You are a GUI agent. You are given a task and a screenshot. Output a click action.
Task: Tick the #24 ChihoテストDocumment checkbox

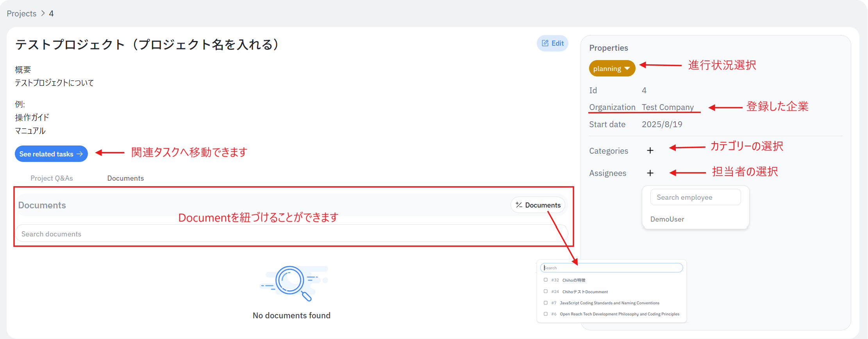pyautogui.click(x=546, y=291)
